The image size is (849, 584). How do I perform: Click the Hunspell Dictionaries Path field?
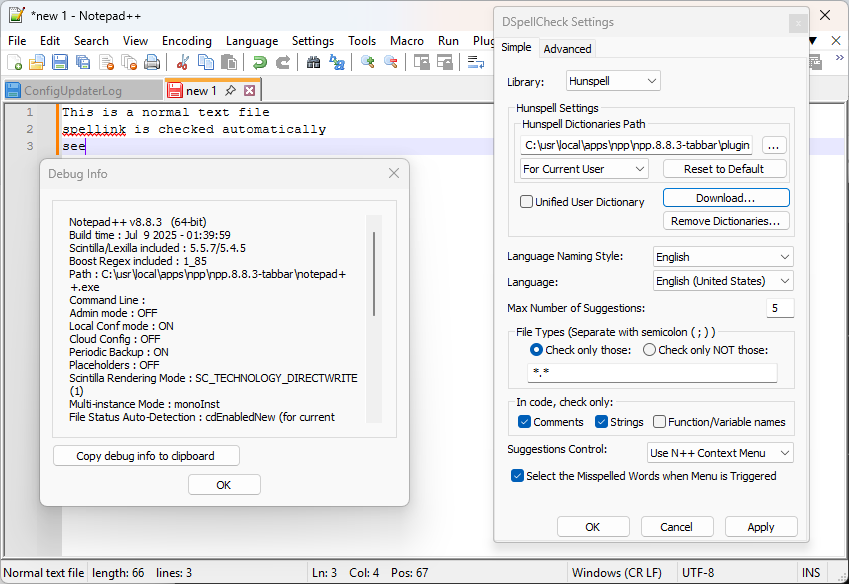[637, 145]
